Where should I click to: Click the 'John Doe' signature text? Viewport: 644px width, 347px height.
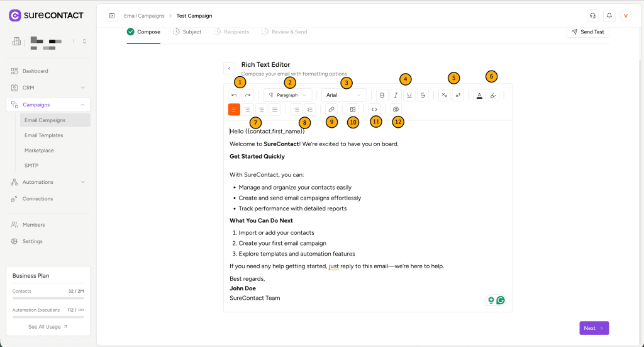coord(243,288)
